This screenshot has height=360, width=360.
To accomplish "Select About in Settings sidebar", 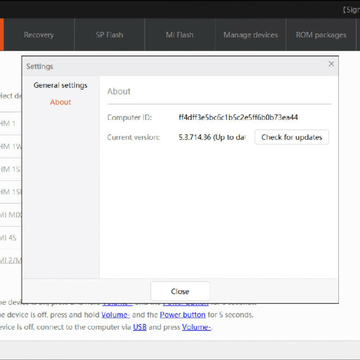I will click(60, 102).
